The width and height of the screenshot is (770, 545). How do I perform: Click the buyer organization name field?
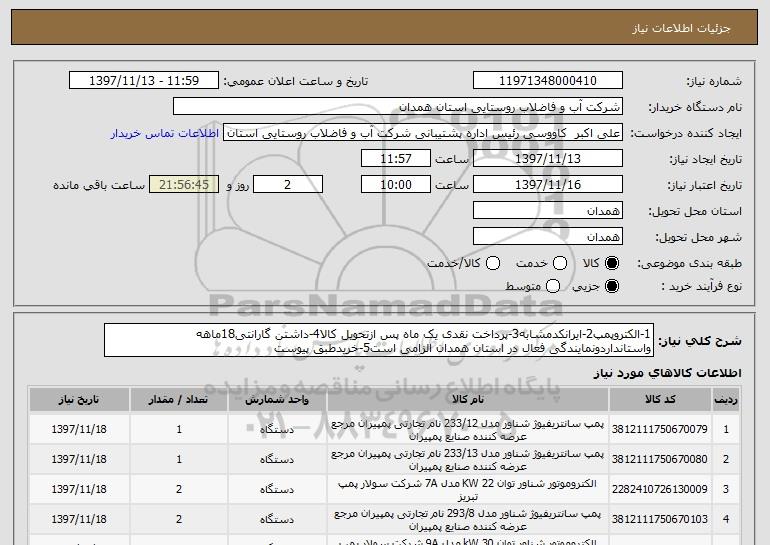tap(398, 107)
